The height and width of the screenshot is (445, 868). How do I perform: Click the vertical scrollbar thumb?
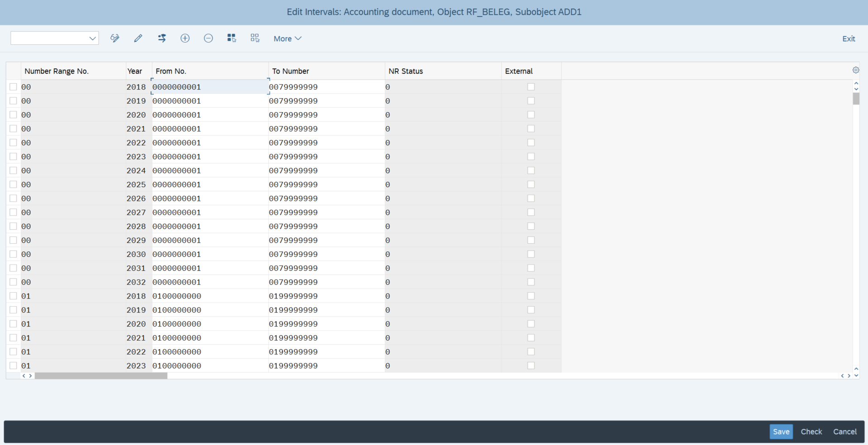click(x=856, y=99)
